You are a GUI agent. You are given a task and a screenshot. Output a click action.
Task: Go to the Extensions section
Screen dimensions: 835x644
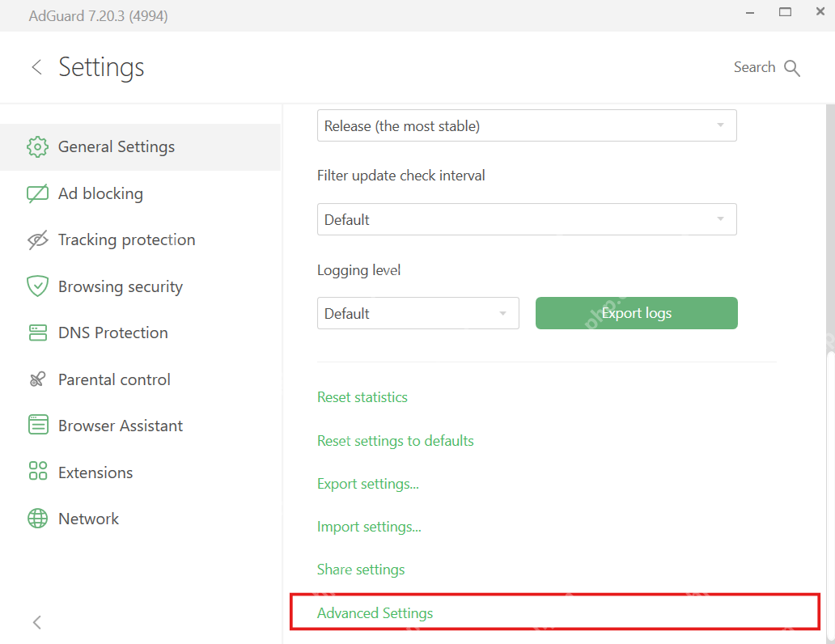(x=140, y=472)
